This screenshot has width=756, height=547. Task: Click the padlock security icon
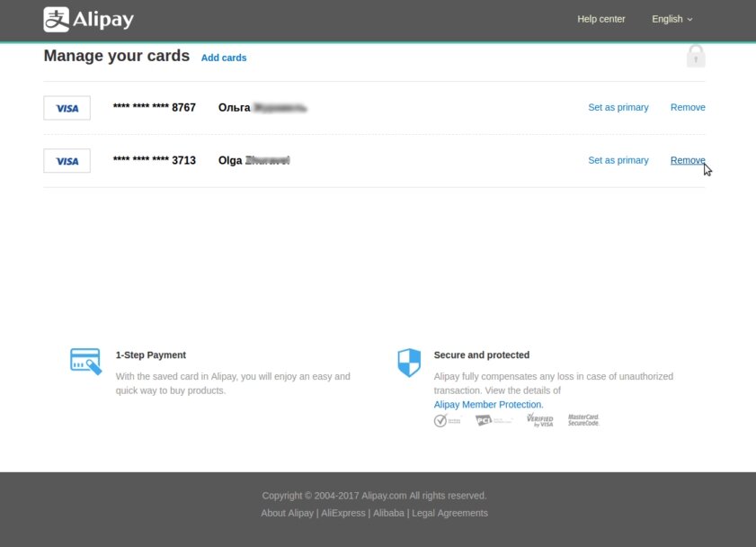click(696, 57)
